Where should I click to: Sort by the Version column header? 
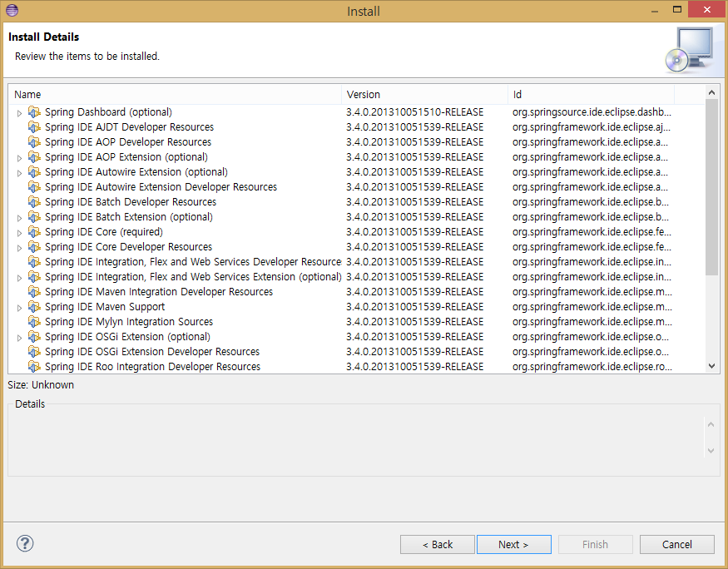pyautogui.click(x=425, y=94)
